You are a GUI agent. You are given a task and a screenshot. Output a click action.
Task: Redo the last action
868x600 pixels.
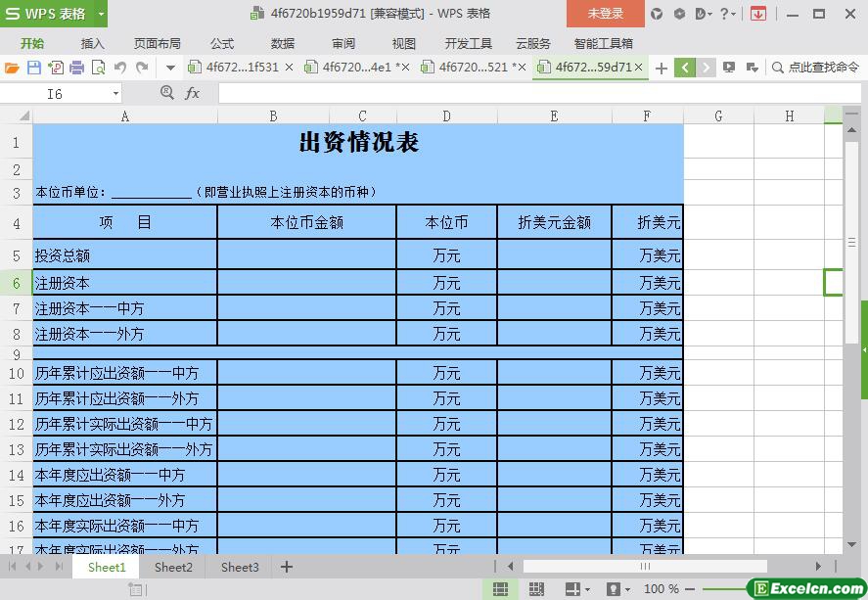tap(142, 68)
